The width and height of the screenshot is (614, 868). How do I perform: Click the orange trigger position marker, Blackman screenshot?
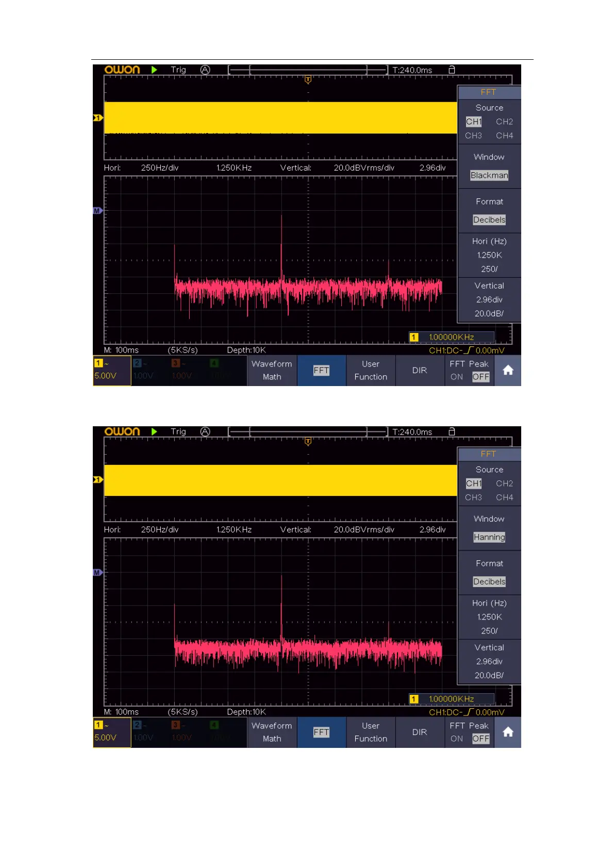pyautogui.click(x=308, y=80)
